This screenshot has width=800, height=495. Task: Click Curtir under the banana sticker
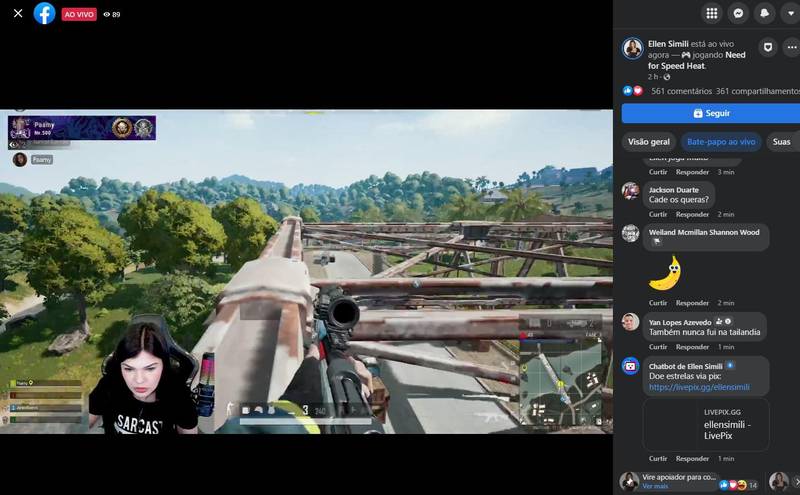point(658,303)
